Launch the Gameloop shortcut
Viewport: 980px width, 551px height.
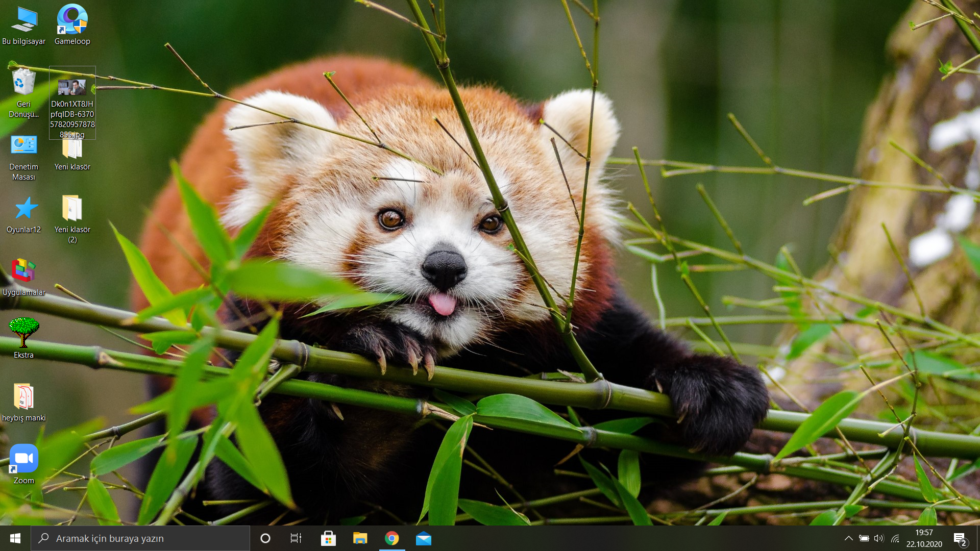72,26
